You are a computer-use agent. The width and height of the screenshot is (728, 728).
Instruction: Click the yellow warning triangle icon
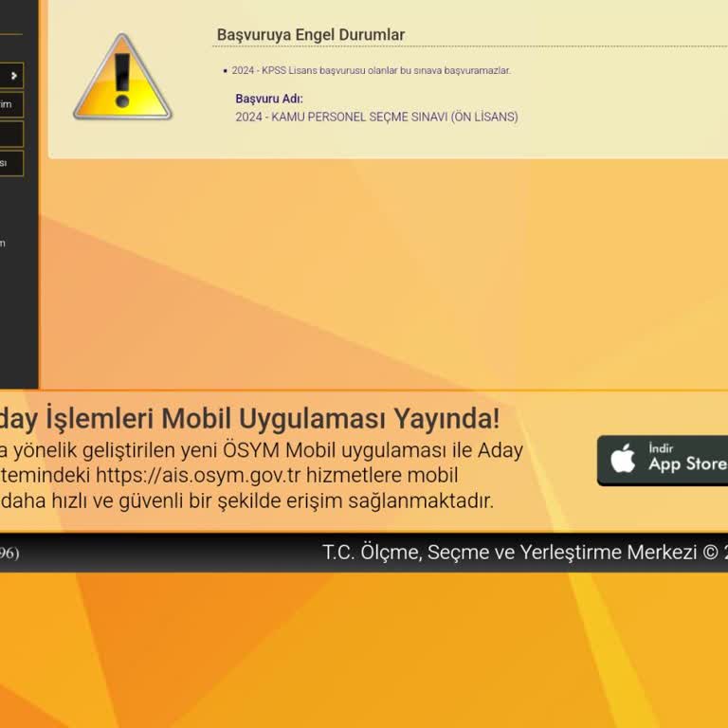coord(122,78)
